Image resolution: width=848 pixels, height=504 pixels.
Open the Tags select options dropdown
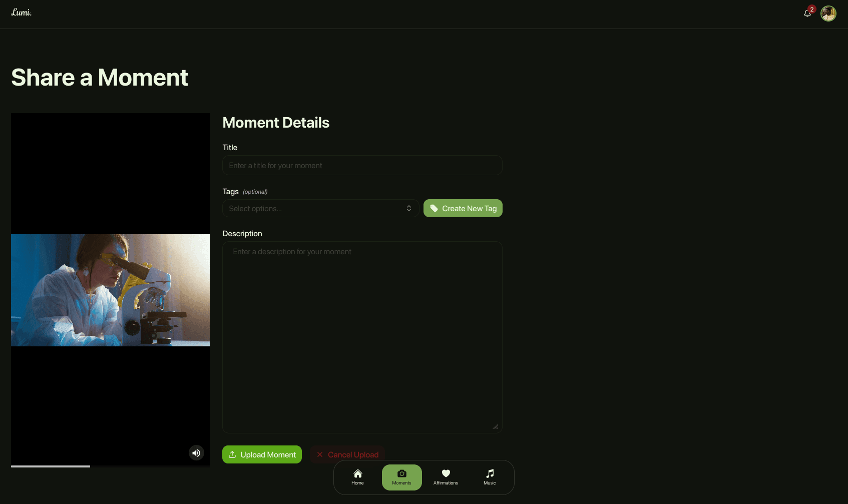pyautogui.click(x=320, y=208)
